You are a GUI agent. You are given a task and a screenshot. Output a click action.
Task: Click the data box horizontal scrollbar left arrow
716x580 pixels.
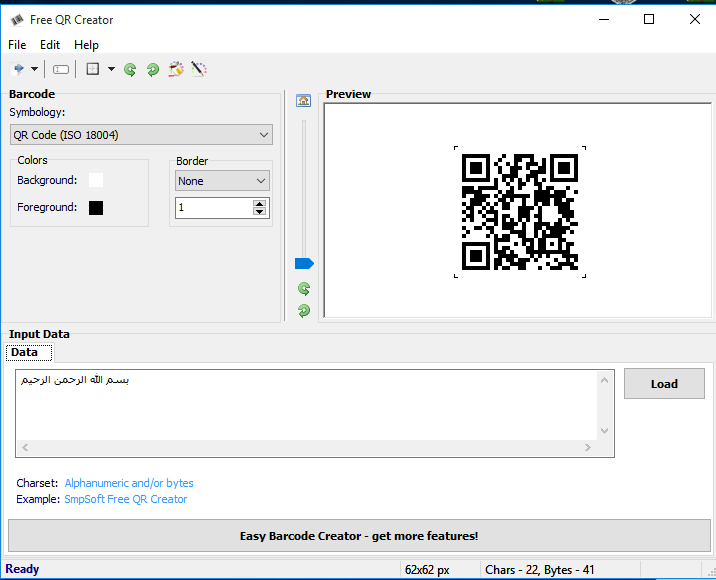click(26, 448)
